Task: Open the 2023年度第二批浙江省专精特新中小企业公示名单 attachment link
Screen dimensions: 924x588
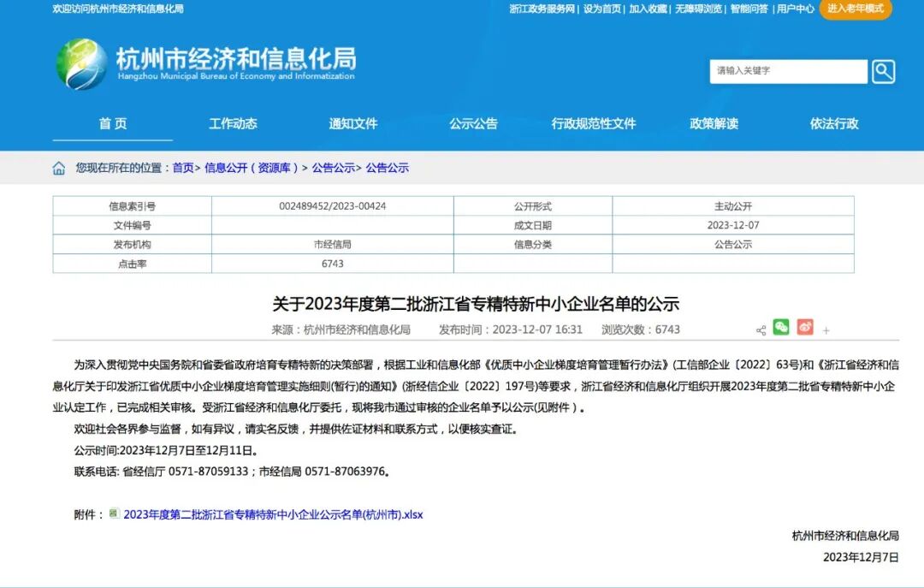Action: click(x=274, y=514)
